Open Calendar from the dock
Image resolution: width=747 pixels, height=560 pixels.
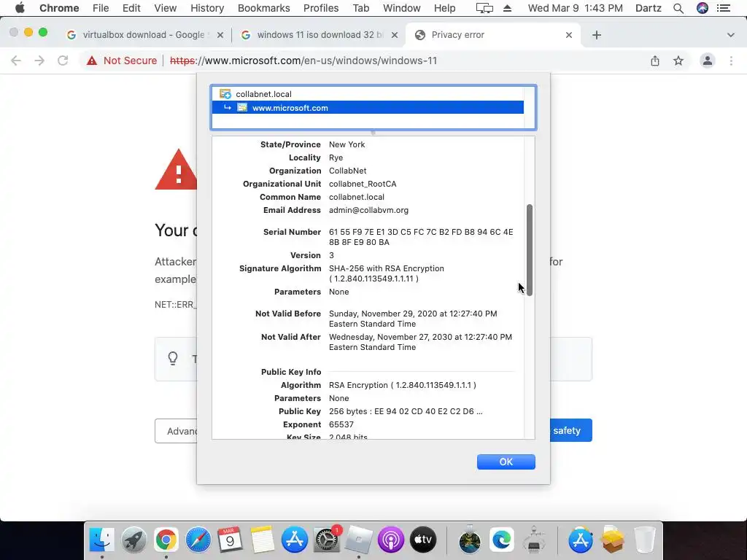coord(230,540)
